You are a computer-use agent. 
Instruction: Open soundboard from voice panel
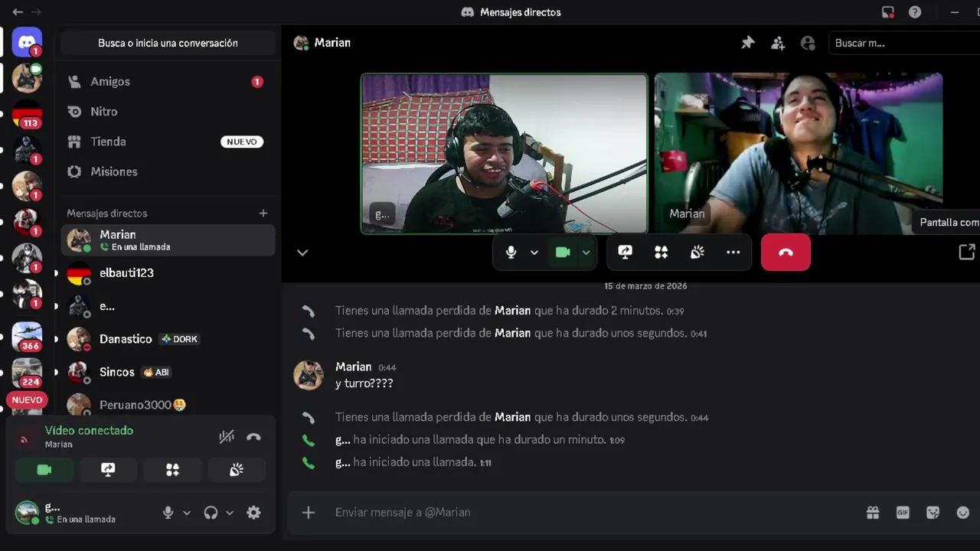click(x=237, y=470)
